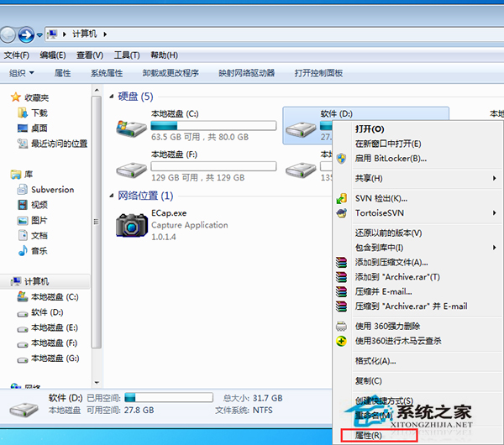The width and height of the screenshot is (504, 445).
Task: Open the recent pages dropdown arrow
Action: point(39,34)
